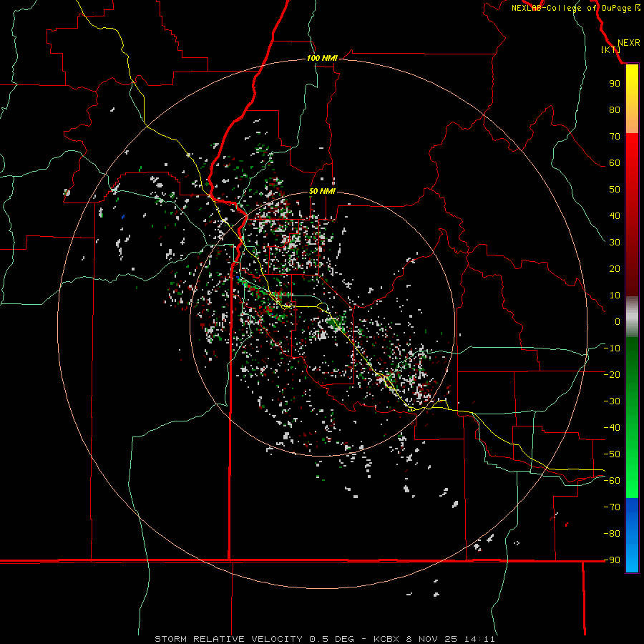The image size is (644, 644).
Task: Click the 50 value on the velocity scale
Action: (x=615, y=190)
